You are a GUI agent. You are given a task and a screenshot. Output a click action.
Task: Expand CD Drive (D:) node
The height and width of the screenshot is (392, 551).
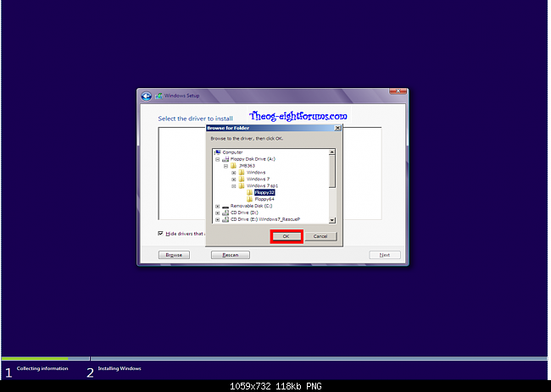(x=218, y=213)
